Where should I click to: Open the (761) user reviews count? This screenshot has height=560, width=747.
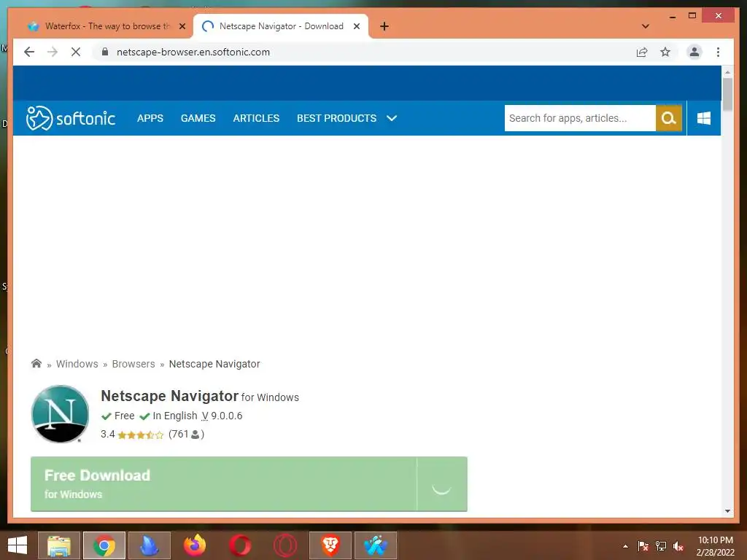coord(186,435)
